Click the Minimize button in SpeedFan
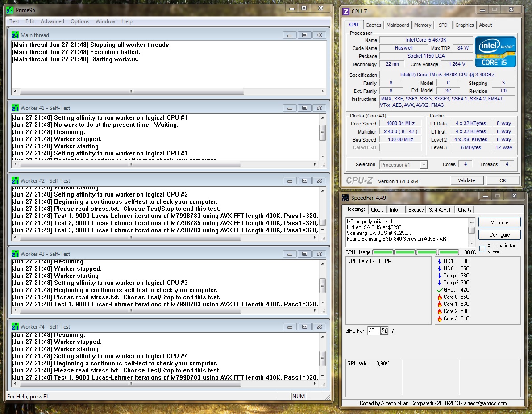Viewport: 532px width, 414px height. pyautogui.click(x=499, y=222)
